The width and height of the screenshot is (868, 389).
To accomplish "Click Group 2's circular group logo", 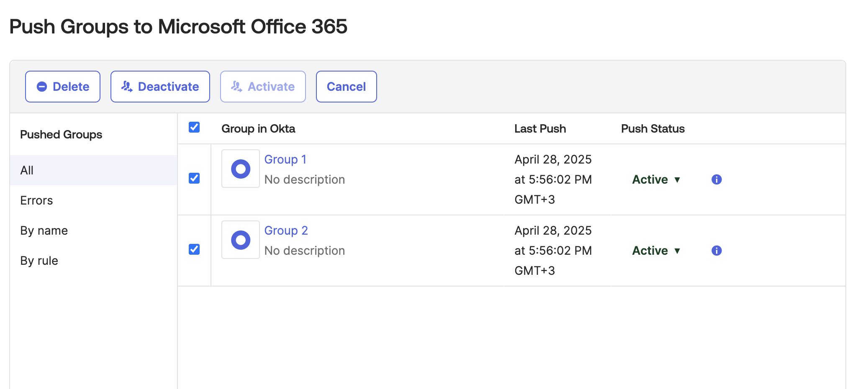I will pyautogui.click(x=241, y=240).
